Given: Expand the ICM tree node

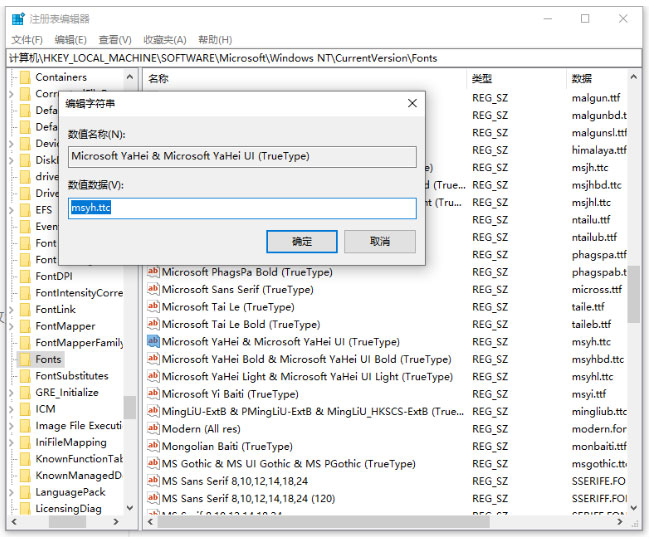Looking at the screenshot, I should click(12, 409).
